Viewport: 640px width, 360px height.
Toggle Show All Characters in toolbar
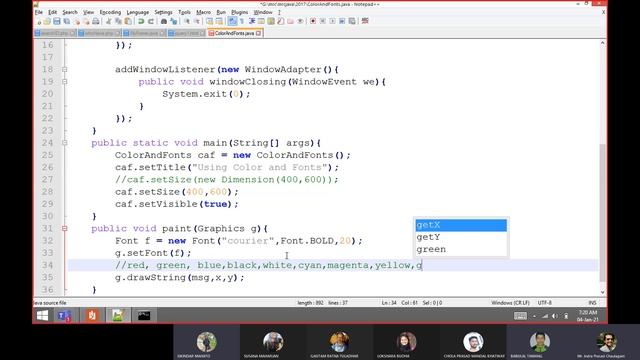tap(241, 21)
